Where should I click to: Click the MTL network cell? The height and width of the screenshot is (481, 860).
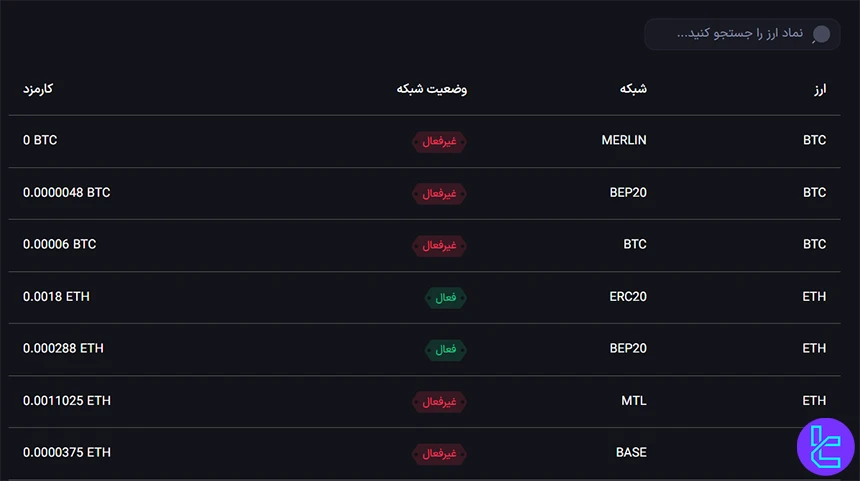[634, 400]
